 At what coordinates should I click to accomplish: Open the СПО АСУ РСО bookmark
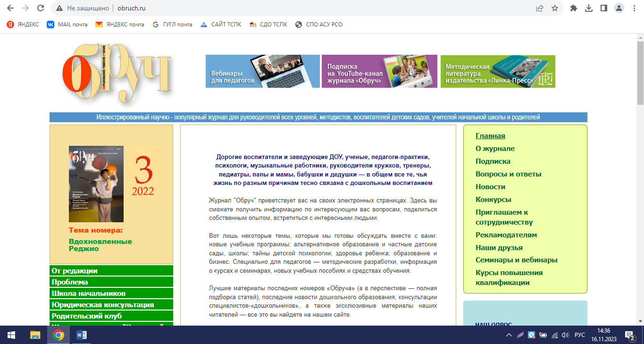[x=318, y=25]
